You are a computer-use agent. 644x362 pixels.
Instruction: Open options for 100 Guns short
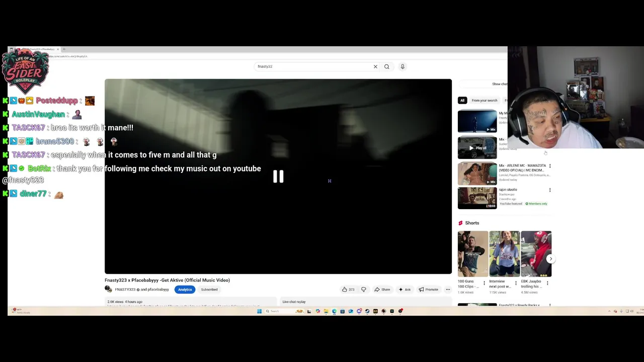(484, 283)
